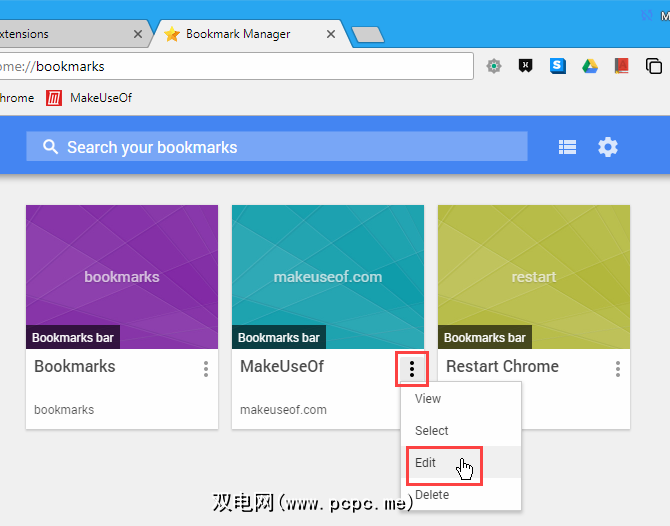Click the Restart Chrome card title
670x526 pixels.
(502, 366)
